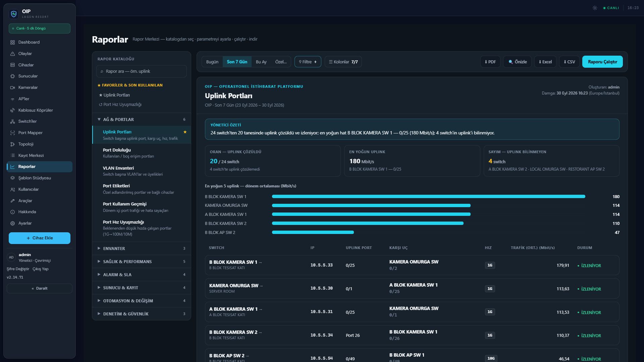Select the Son 7 Gün time range
644x362 pixels.
pyautogui.click(x=237, y=62)
